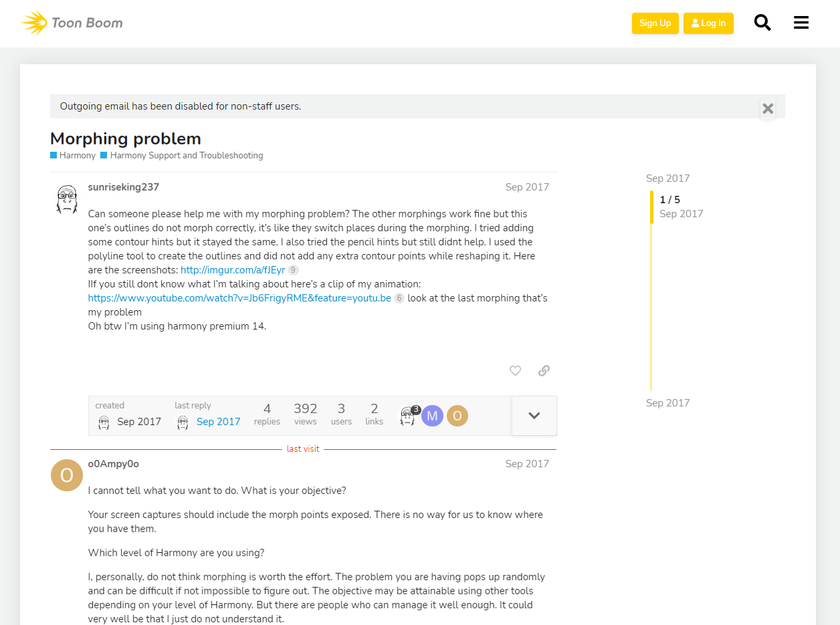Click the purple M user avatar

(x=432, y=416)
